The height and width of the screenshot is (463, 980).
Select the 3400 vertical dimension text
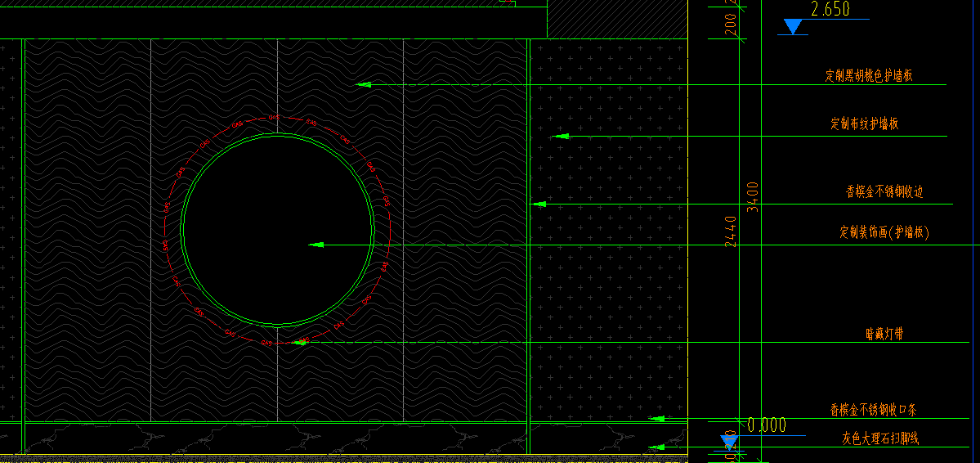pos(753,196)
